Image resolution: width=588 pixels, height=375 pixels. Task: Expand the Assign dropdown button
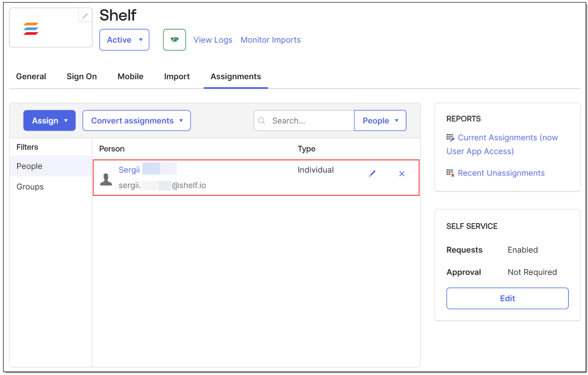pyautogui.click(x=49, y=120)
